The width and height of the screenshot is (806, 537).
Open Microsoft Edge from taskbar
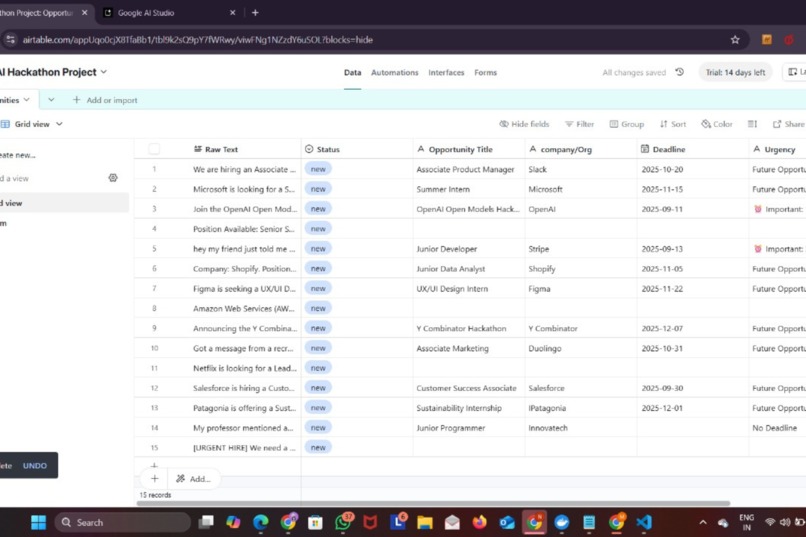(x=261, y=522)
